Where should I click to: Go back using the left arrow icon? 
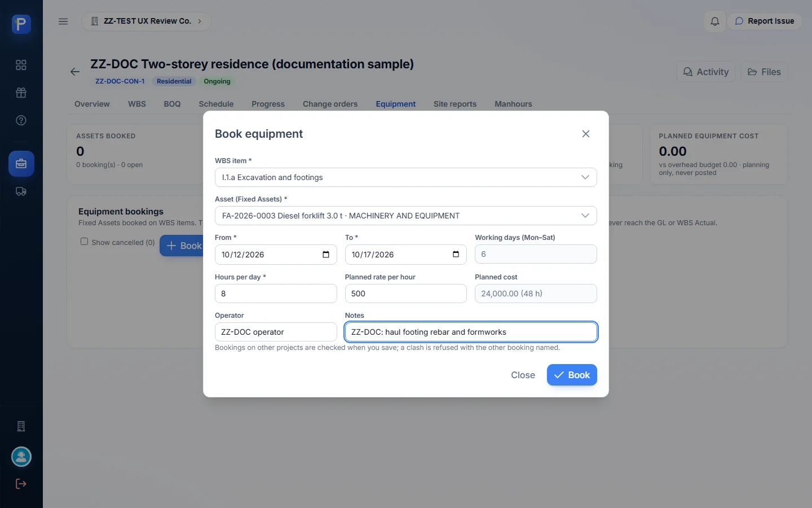[75, 72]
